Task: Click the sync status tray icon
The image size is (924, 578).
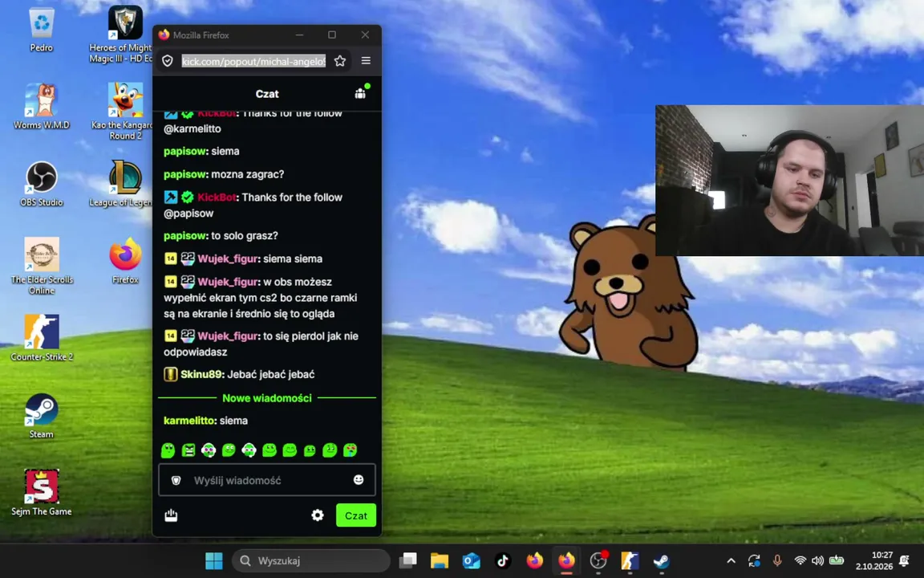Action: (754, 560)
